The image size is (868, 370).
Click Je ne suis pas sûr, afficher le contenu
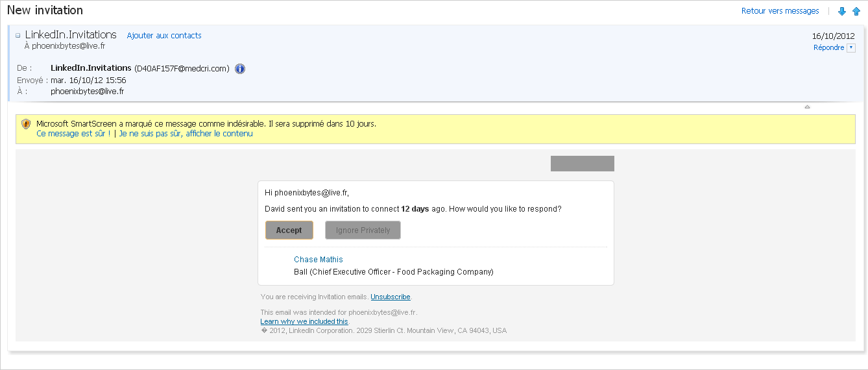click(x=186, y=134)
